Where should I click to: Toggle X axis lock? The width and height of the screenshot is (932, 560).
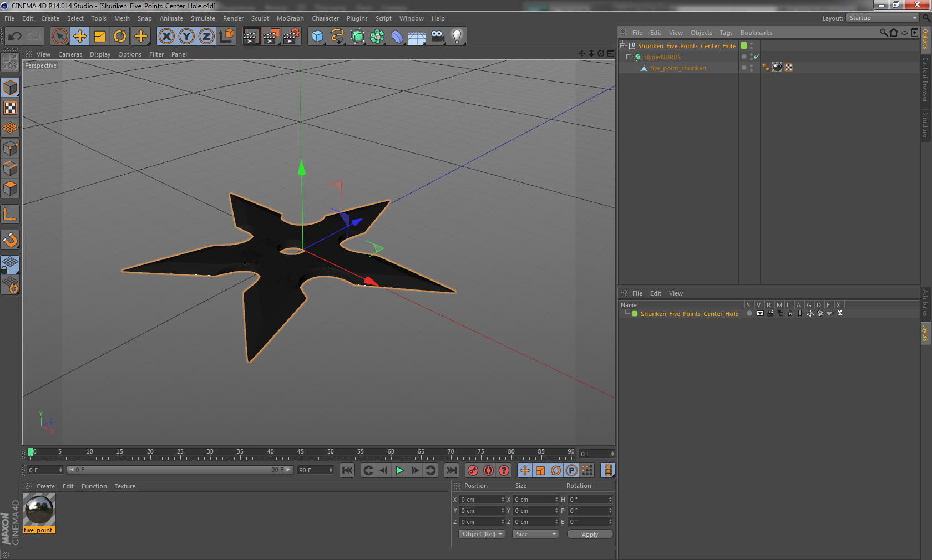[166, 37]
